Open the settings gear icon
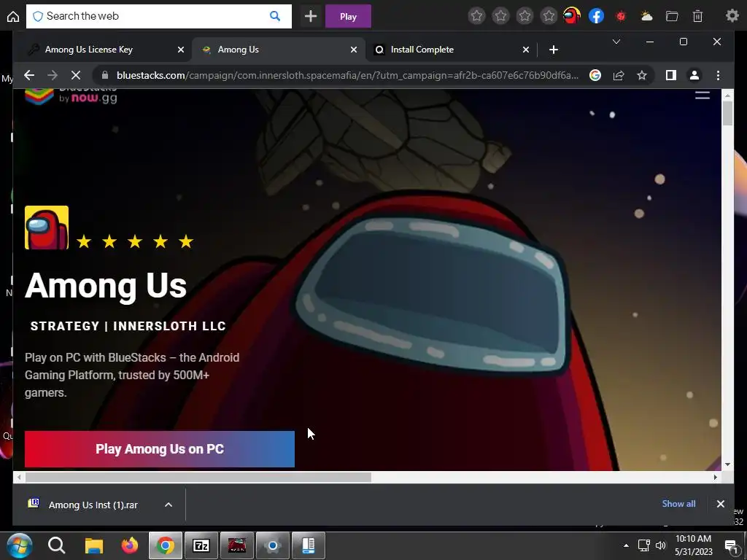Viewport: 747px width, 560px height. click(x=732, y=16)
